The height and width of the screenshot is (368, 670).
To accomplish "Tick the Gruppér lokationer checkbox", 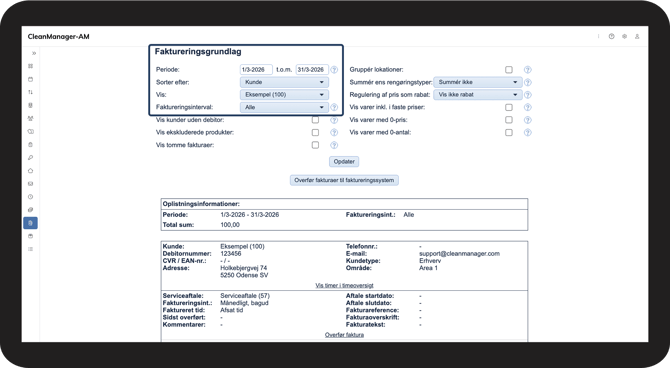I will click(x=509, y=70).
